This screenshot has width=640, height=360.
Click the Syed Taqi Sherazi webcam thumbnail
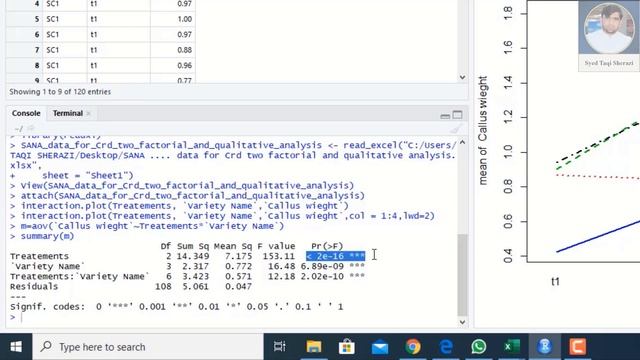click(x=609, y=36)
